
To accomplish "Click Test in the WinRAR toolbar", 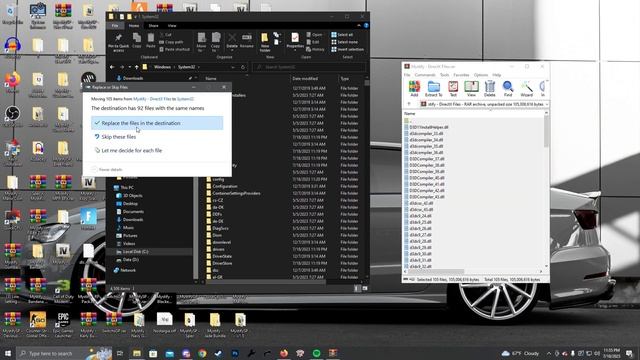I will tap(453, 89).
